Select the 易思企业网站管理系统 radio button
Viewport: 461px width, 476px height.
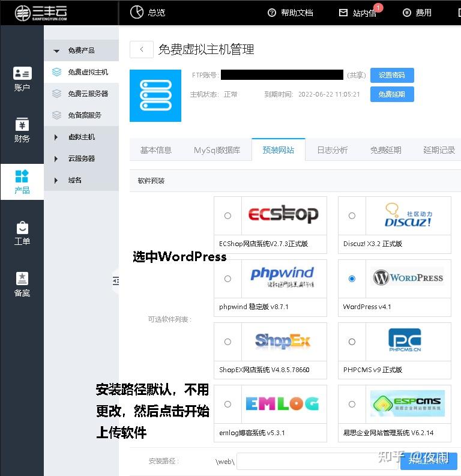tap(352, 405)
